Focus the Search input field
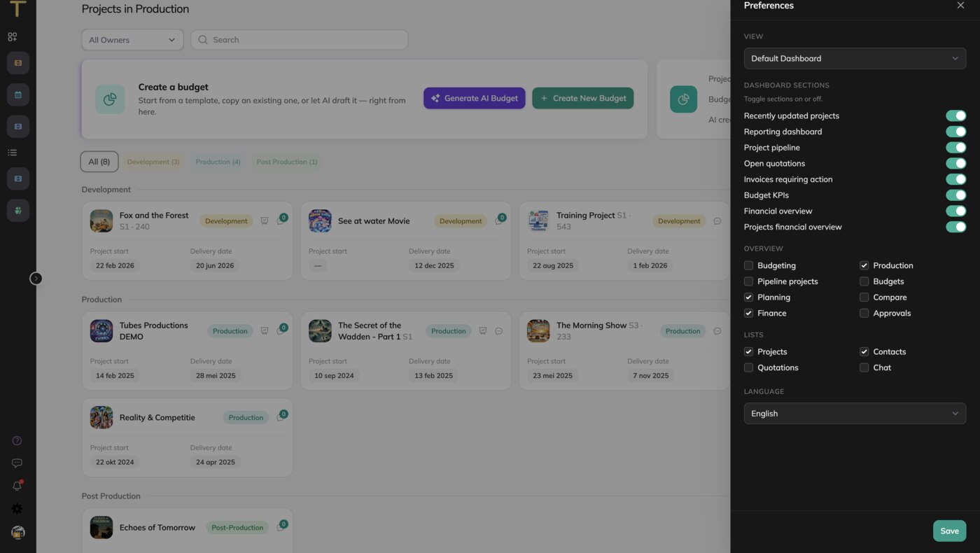Viewport: 980px width, 553px height. point(300,40)
